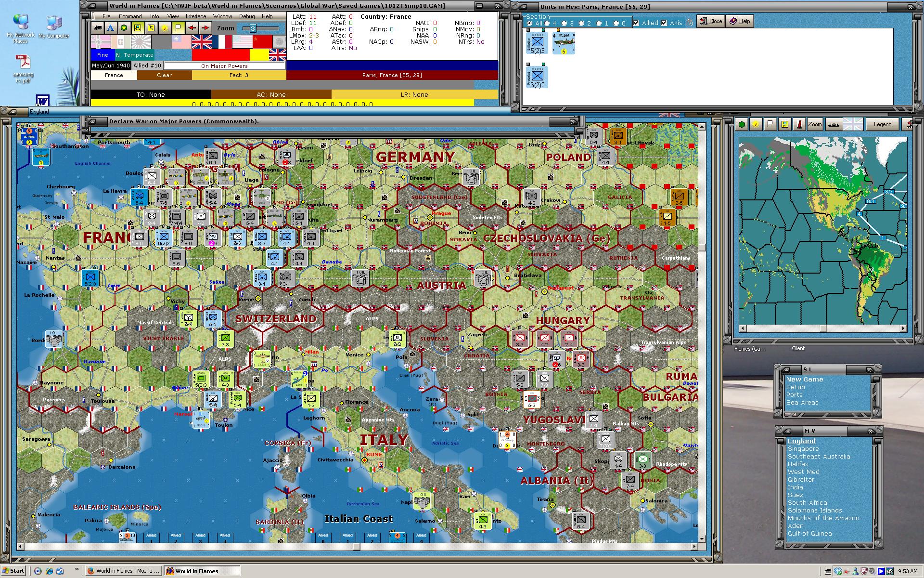Select the Pretelat 6(2)2 HQ unit
The image size is (924, 578).
pos(537,77)
